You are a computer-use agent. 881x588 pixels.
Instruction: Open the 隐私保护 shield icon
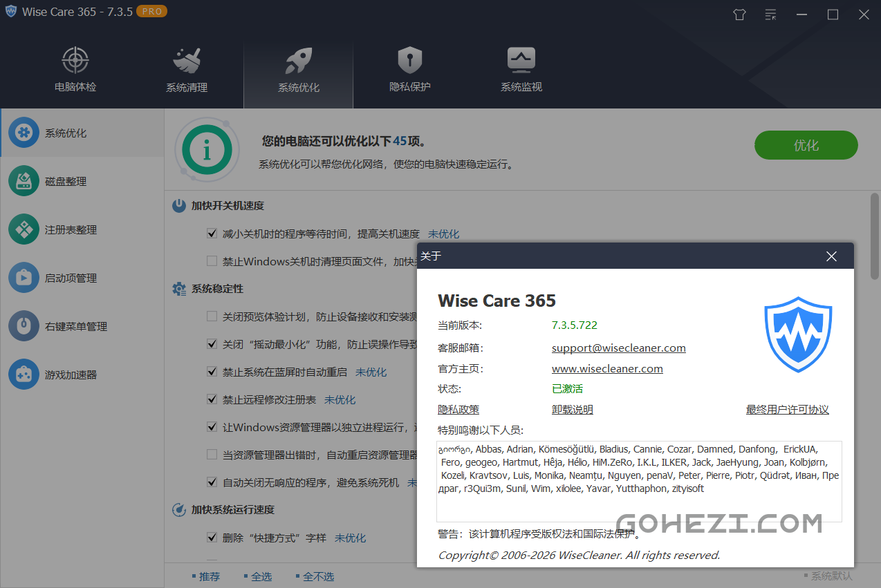pyautogui.click(x=409, y=61)
